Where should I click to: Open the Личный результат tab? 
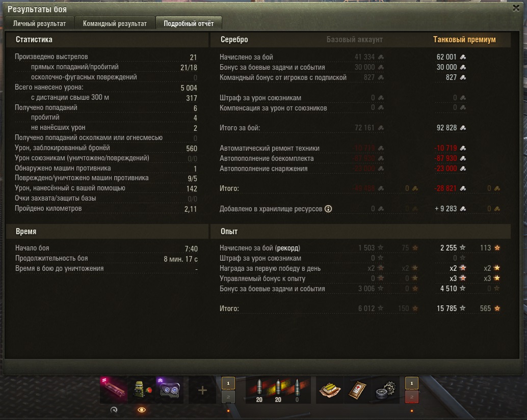[39, 23]
